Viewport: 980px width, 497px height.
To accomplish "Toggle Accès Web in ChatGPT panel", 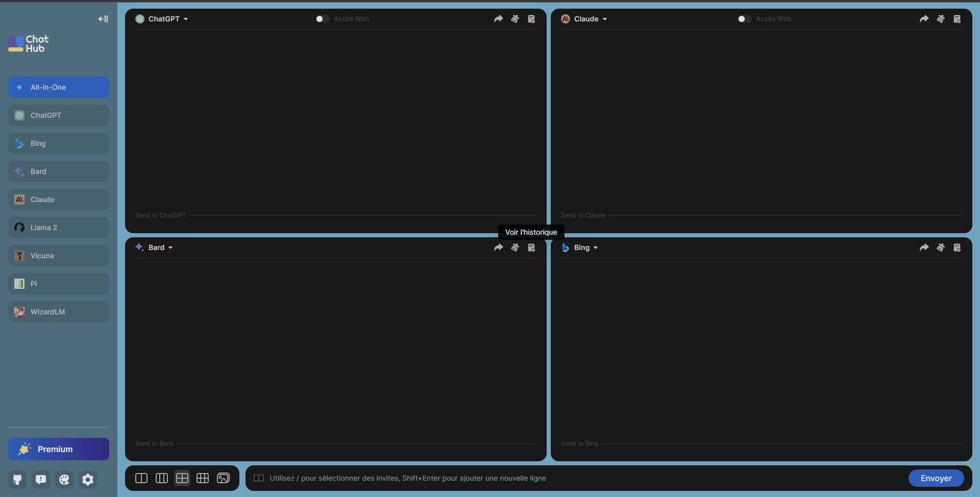I will 322,19.
